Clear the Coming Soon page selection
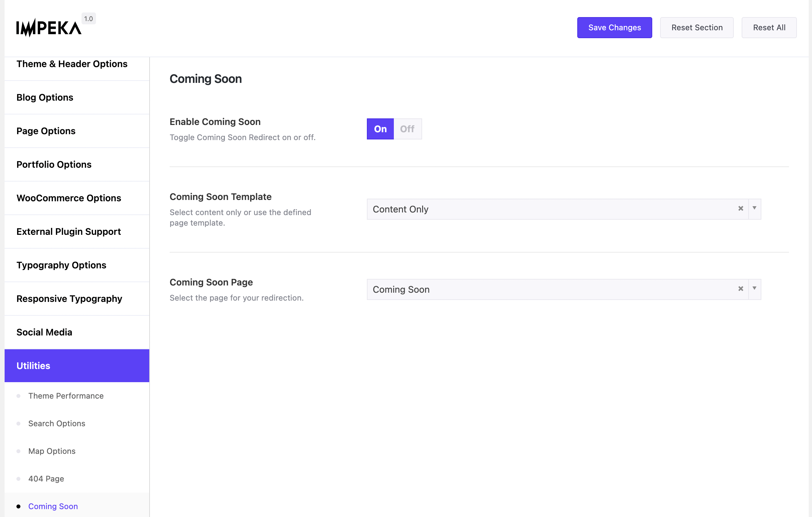The width and height of the screenshot is (812, 517). (x=741, y=289)
